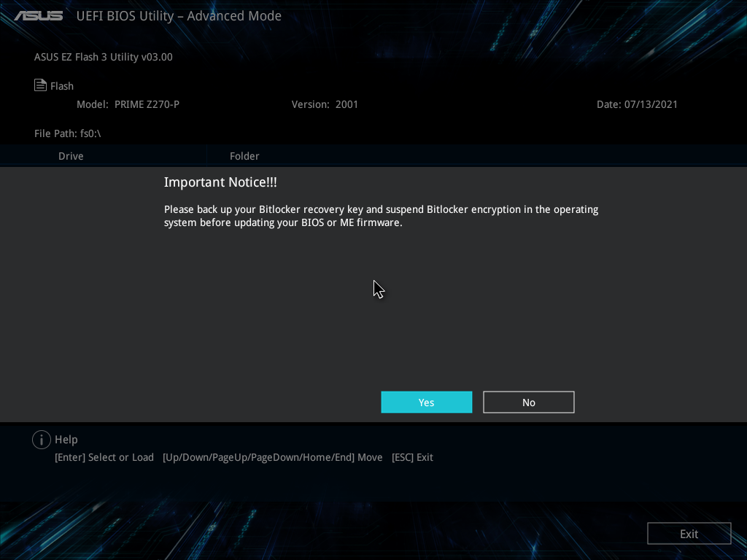
Task: Click the Exit button
Action: pos(689,534)
